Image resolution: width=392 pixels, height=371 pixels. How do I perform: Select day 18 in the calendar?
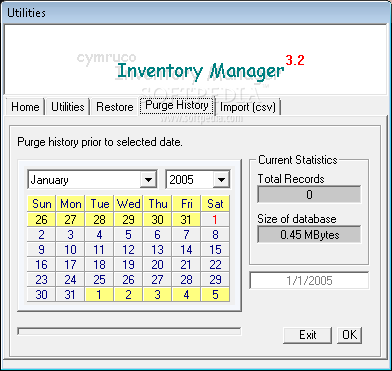point(99,265)
